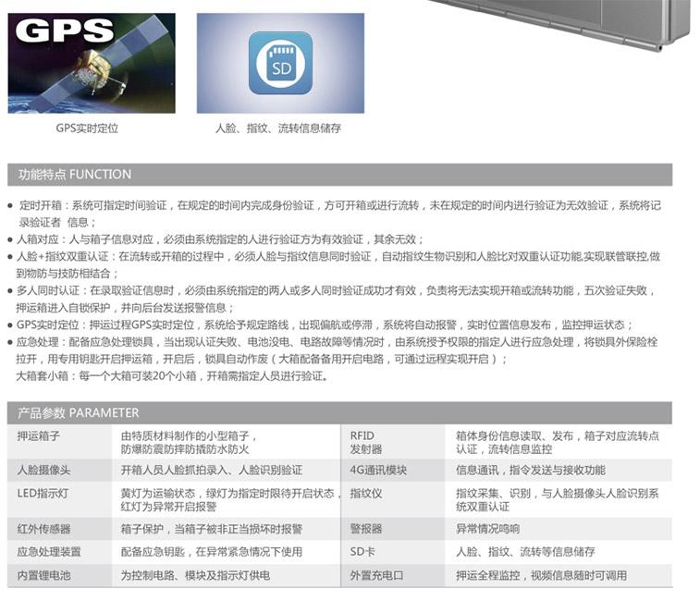Image resolution: width=700 pixels, height=600 pixels.
Task: Select the 外置充电口 parameter cell
Action: pos(376,575)
